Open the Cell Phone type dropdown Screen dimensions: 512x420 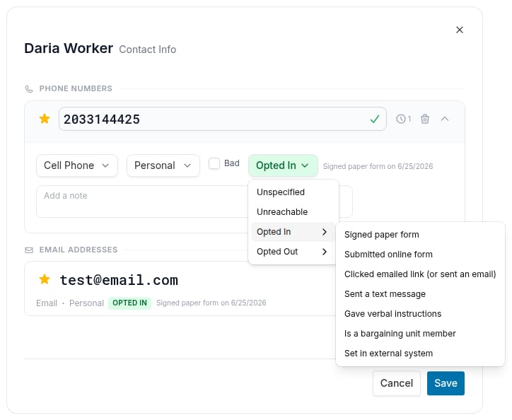pyautogui.click(x=77, y=165)
